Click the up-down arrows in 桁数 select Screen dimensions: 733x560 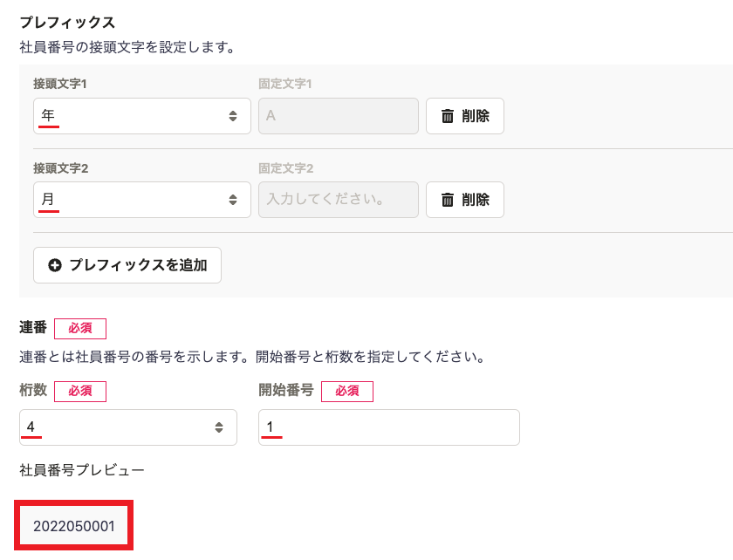(x=219, y=427)
